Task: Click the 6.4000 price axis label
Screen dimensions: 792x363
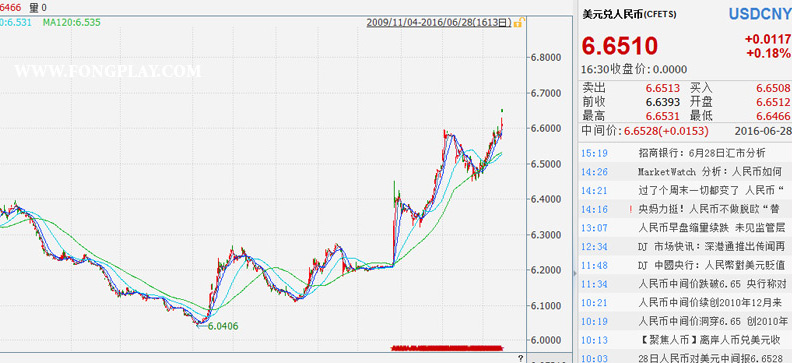Action: (x=546, y=199)
